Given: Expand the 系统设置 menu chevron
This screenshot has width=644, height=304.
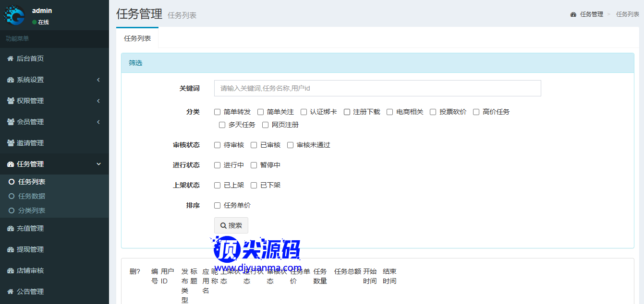Looking at the screenshot, I should (98, 80).
